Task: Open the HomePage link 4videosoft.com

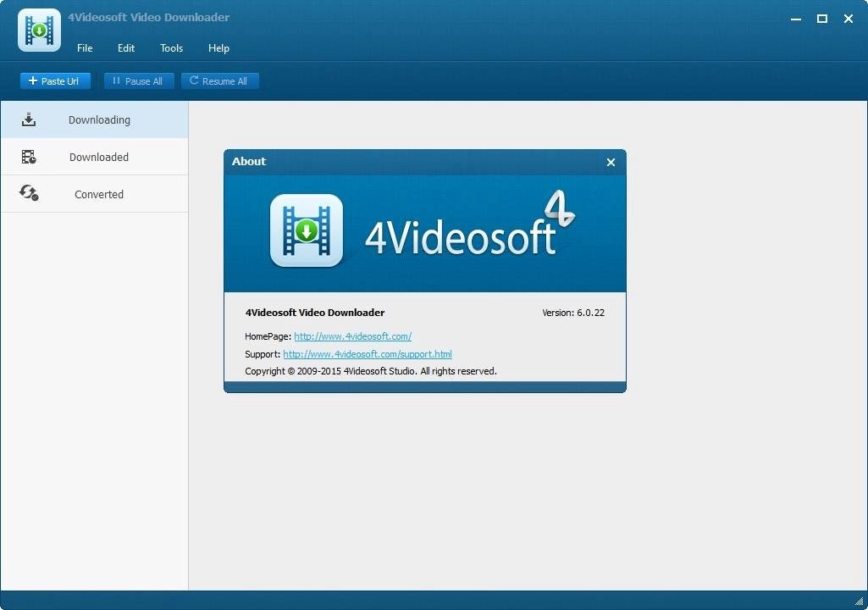Action: coord(352,336)
